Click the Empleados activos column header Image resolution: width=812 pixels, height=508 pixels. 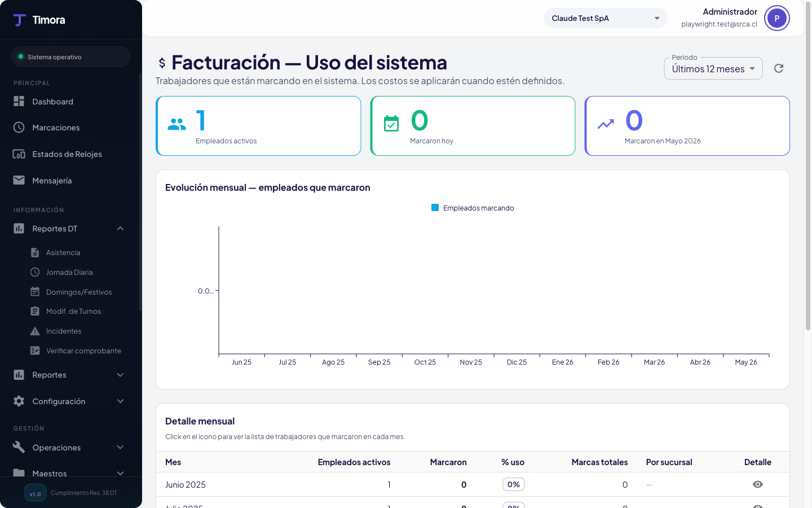354,462
